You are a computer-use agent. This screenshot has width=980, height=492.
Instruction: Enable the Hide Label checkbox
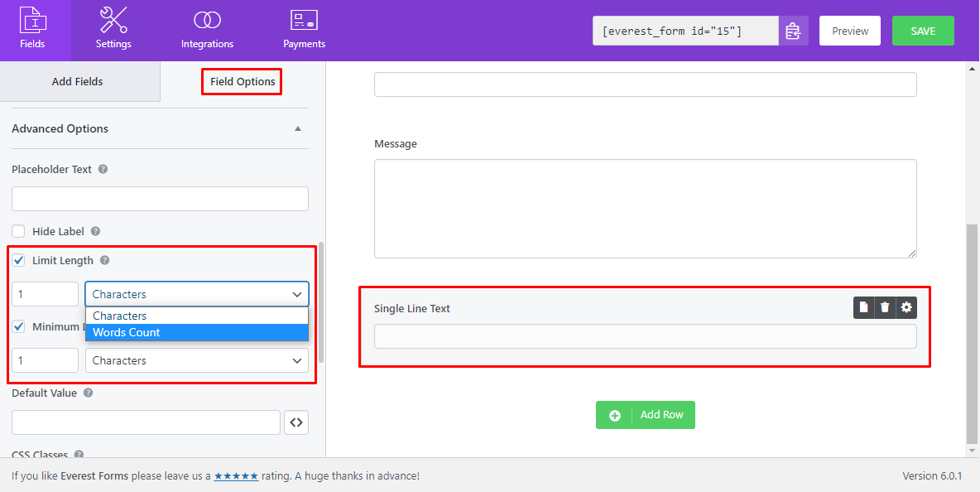[18, 231]
